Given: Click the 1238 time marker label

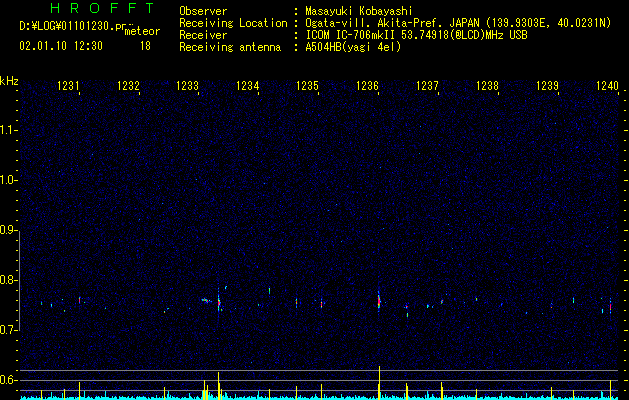Looking at the screenshot, I should [487, 85].
